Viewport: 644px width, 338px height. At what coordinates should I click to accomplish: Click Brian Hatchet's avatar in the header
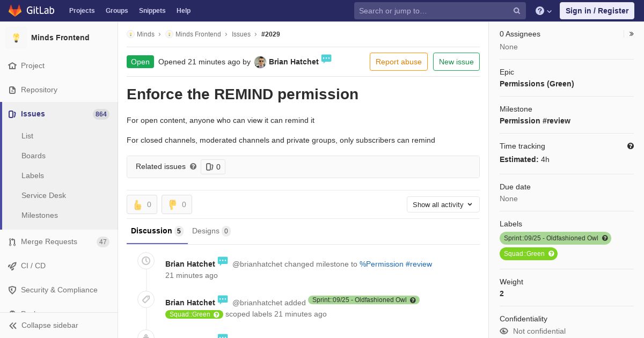click(260, 62)
